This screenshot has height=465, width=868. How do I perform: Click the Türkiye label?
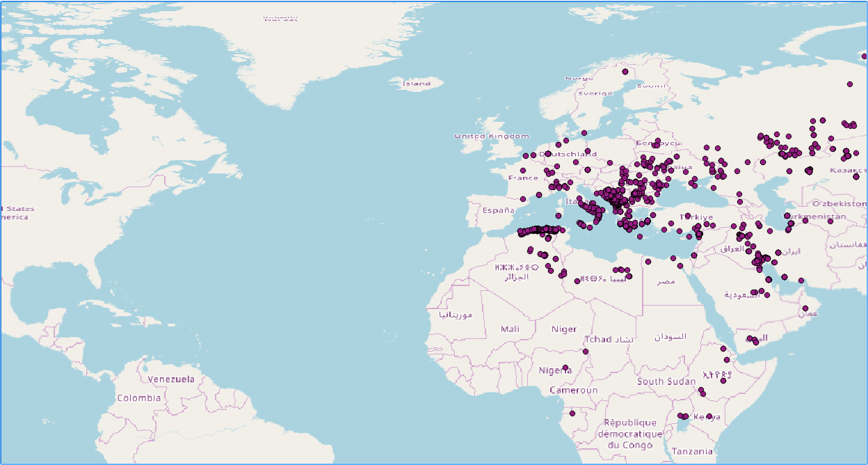coord(696,217)
